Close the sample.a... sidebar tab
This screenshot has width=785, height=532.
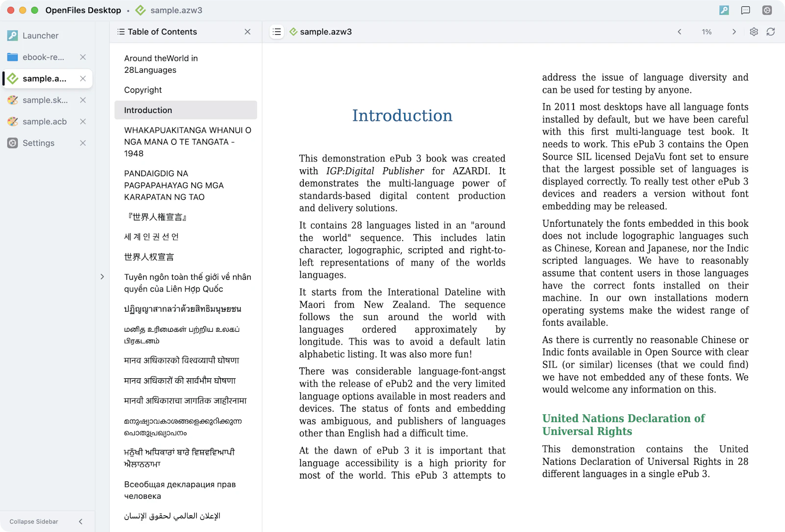tap(83, 79)
